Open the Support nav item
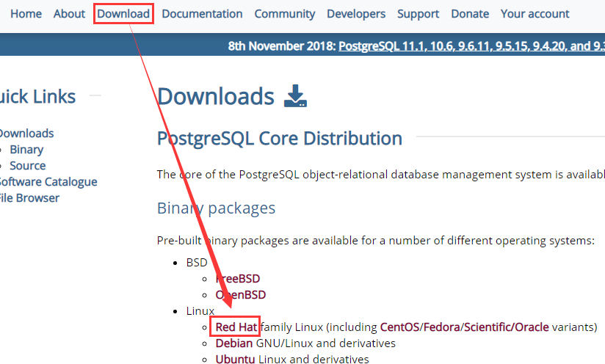The width and height of the screenshot is (605, 364). click(x=419, y=14)
